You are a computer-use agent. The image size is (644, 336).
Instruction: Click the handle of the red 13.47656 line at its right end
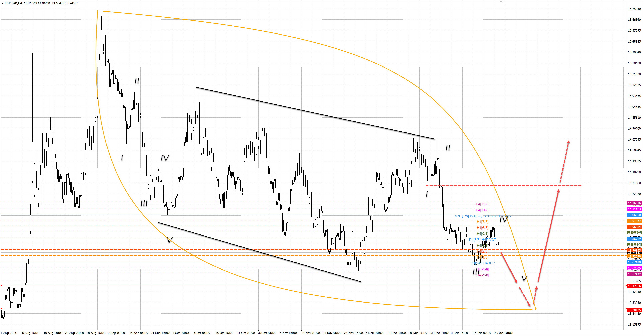pos(626,285)
